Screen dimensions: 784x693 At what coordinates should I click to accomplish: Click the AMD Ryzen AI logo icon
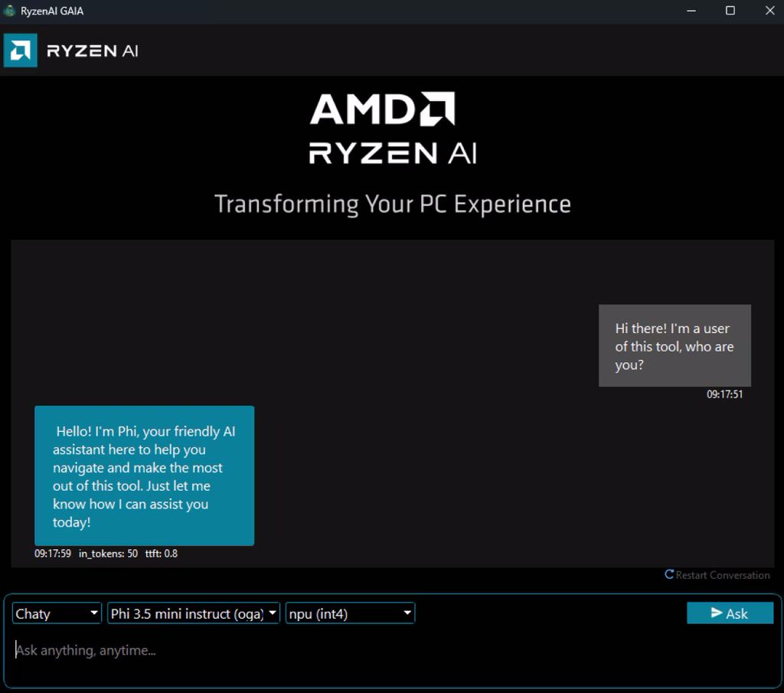[x=19, y=50]
